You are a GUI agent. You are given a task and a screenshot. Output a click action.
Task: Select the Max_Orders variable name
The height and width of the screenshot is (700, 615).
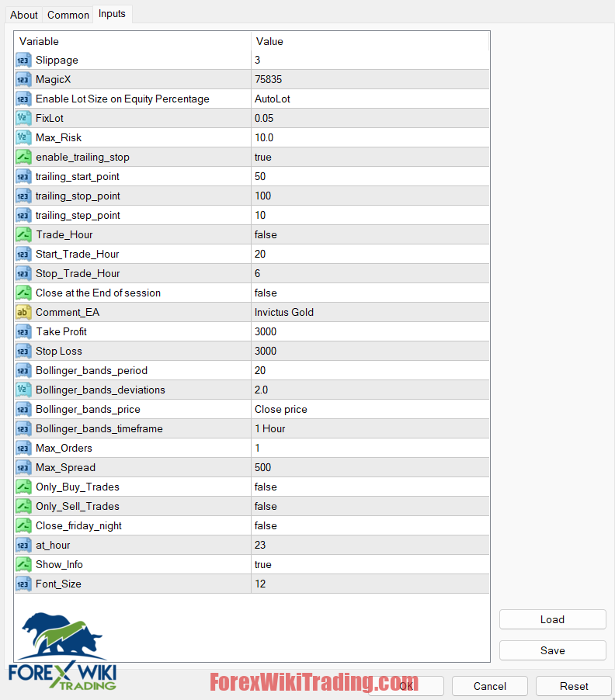[x=64, y=449]
